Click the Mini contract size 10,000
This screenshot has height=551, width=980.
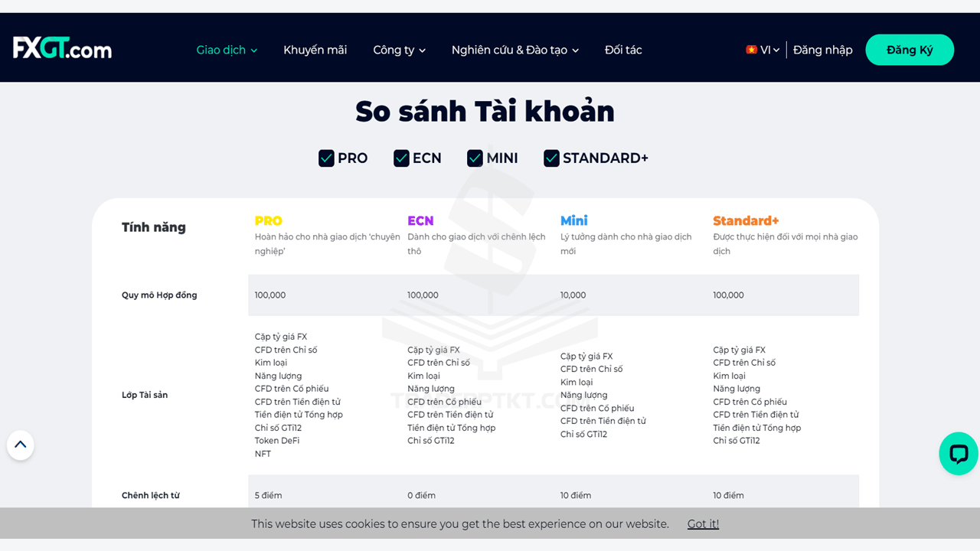point(573,295)
